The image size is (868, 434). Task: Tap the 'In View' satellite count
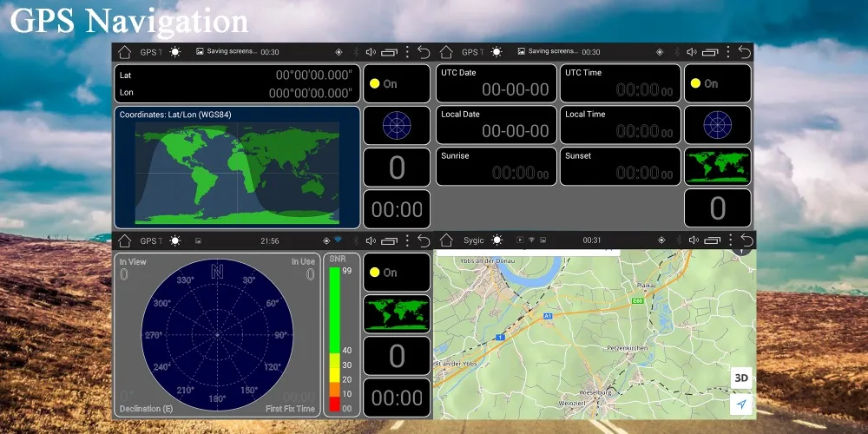[124, 274]
